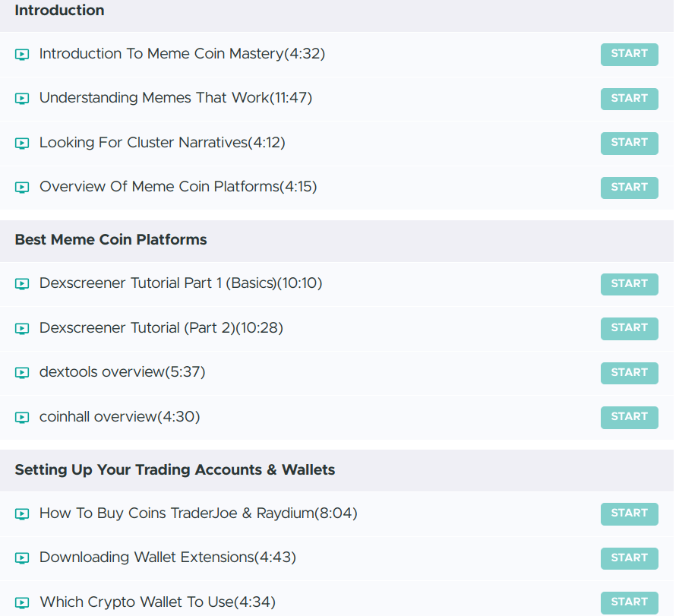Image resolution: width=679 pixels, height=616 pixels.
Task: Select the Introduction section header
Action: click(x=59, y=11)
